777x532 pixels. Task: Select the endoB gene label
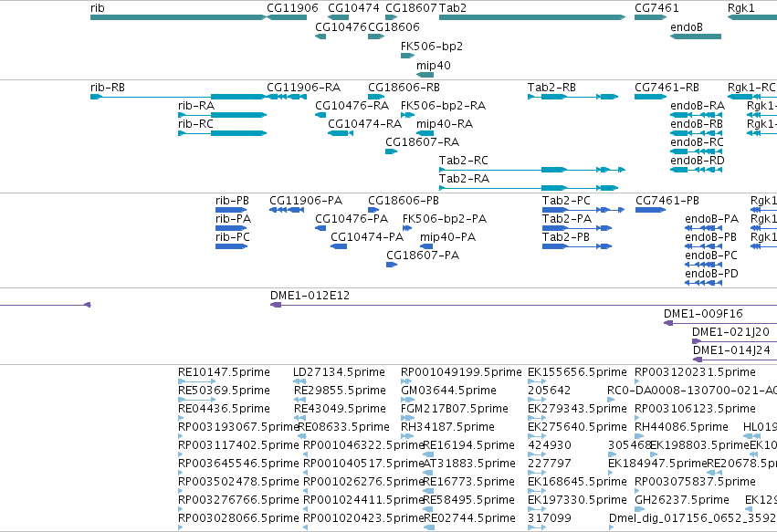(687, 27)
